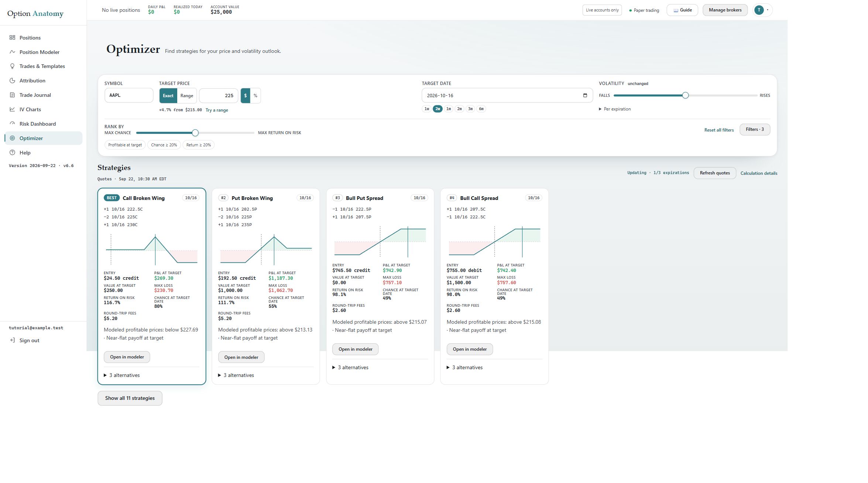Open Bull Put Spread in modeler
Image resolution: width=868 pixels, height=483 pixels.
tap(356, 349)
